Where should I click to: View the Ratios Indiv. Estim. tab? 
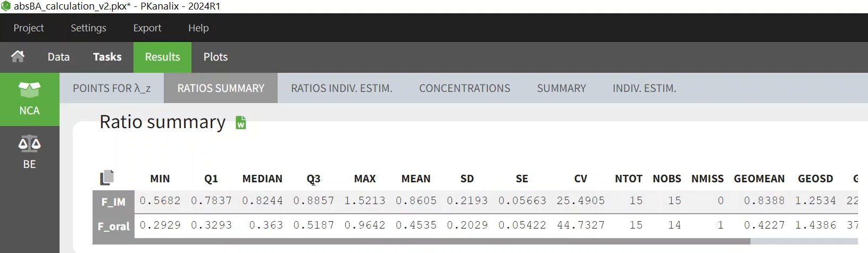(341, 88)
